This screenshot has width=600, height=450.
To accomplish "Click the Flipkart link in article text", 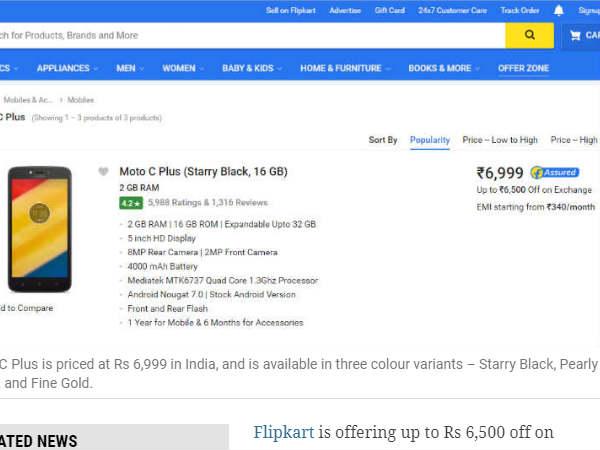I will pos(283,432).
